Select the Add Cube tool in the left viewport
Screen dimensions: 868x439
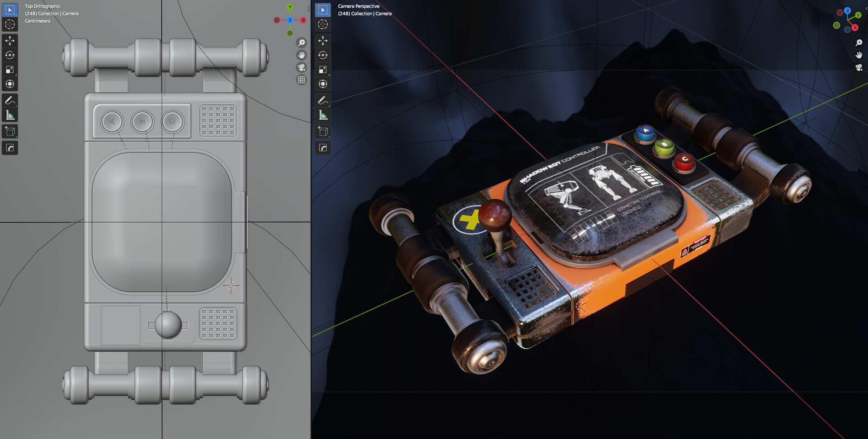9,131
